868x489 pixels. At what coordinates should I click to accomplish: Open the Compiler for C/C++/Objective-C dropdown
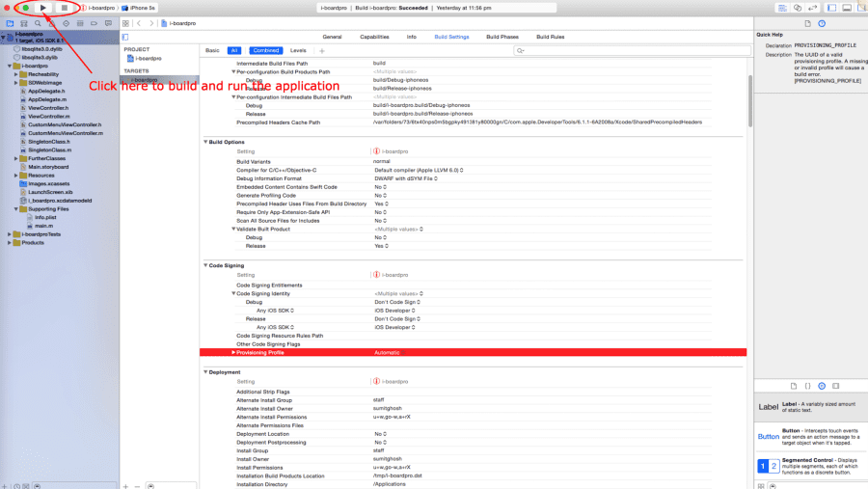[419, 170]
